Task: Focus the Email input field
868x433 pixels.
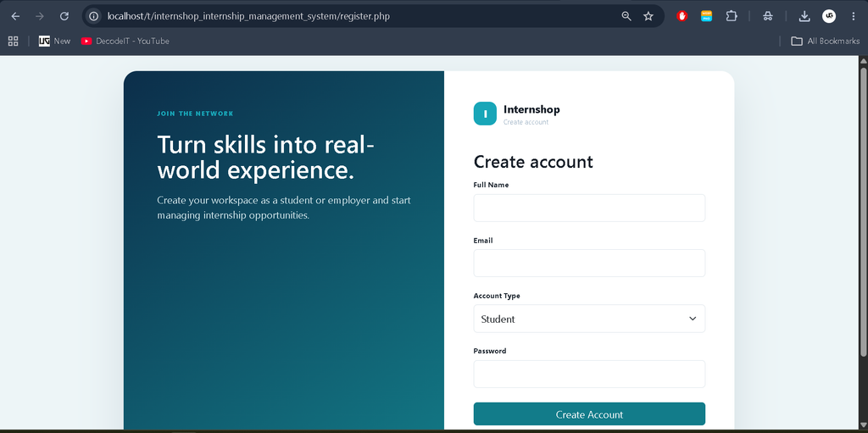Action: click(x=589, y=263)
